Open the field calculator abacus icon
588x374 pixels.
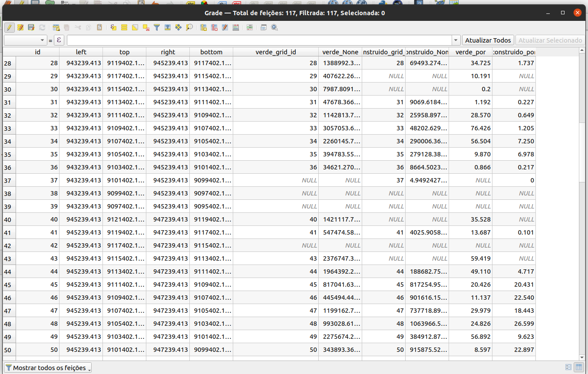(x=236, y=27)
